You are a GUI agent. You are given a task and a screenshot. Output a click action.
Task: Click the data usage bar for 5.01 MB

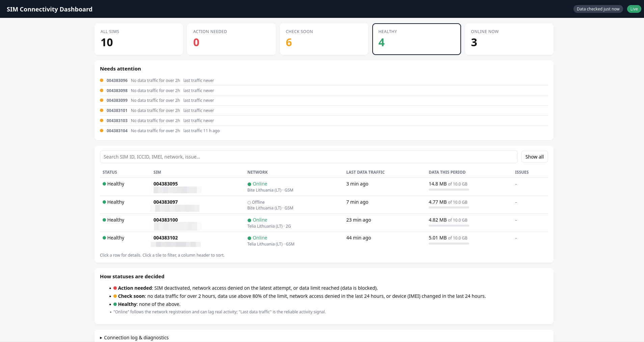click(449, 244)
